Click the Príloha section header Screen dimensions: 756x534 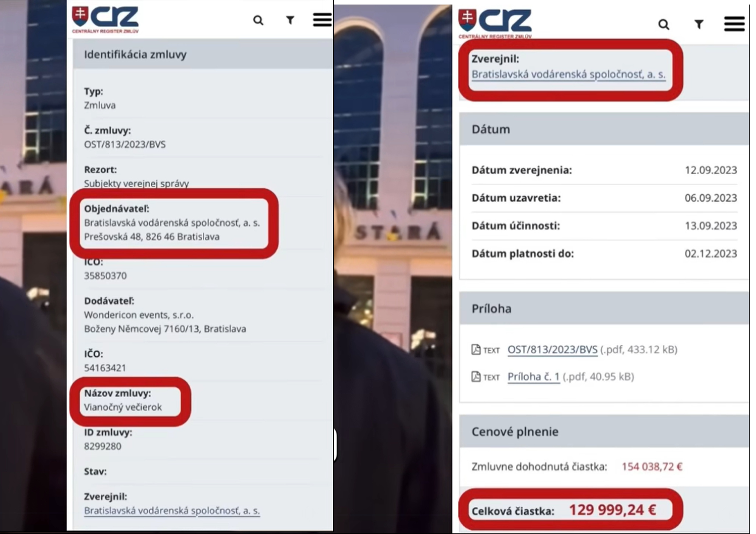click(604, 308)
